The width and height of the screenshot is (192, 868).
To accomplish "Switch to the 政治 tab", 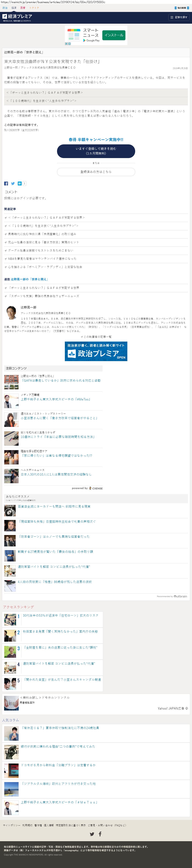I will [x=5, y=8].
